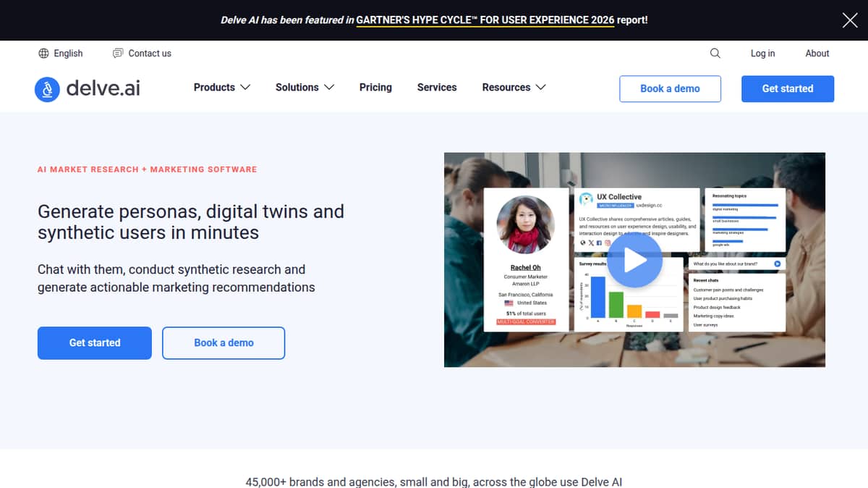
Task: Click the 'AI MARKET RESEARCH + MARKETING SOFTWARE' tagline
Action: pyautogui.click(x=147, y=169)
